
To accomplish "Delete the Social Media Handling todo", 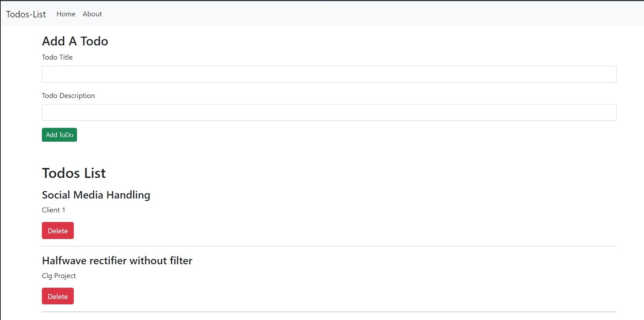I will pos(58,230).
